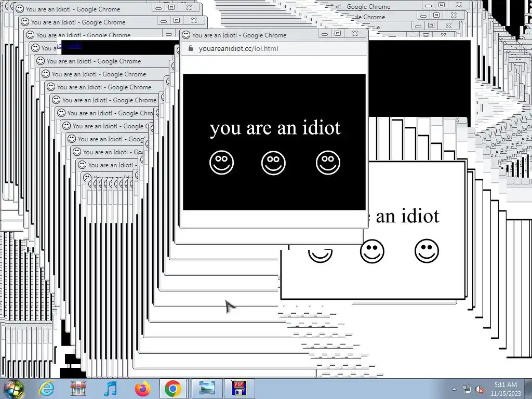Screen dimensions: 532x399
Task: Select the window titled 'You are an Idiot! - Google Chro'
Action: (110, 113)
